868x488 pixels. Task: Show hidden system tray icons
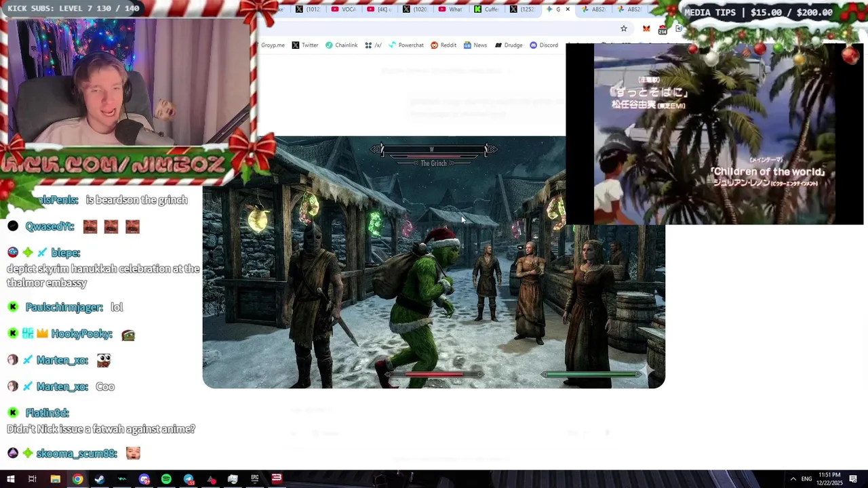793,479
